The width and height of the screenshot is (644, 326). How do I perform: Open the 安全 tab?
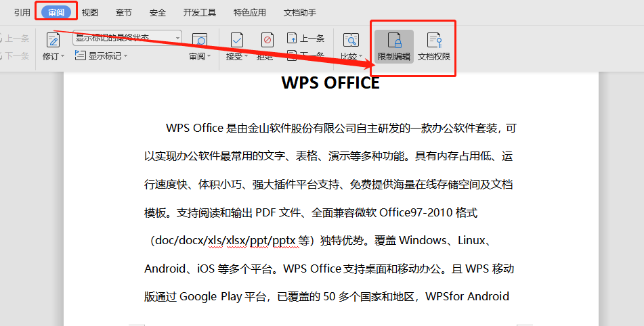(158, 13)
